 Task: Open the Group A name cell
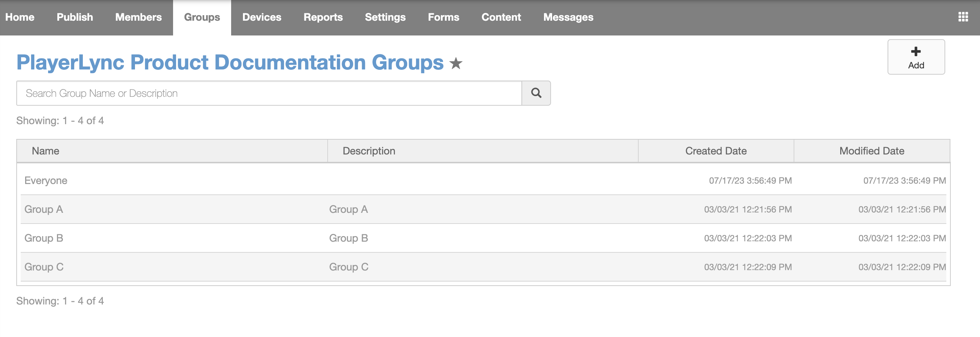point(43,210)
